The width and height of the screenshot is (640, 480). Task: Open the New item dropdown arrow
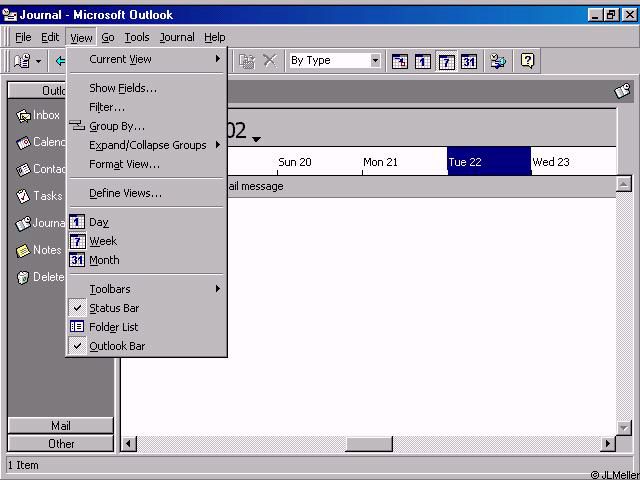(x=38, y=62)
